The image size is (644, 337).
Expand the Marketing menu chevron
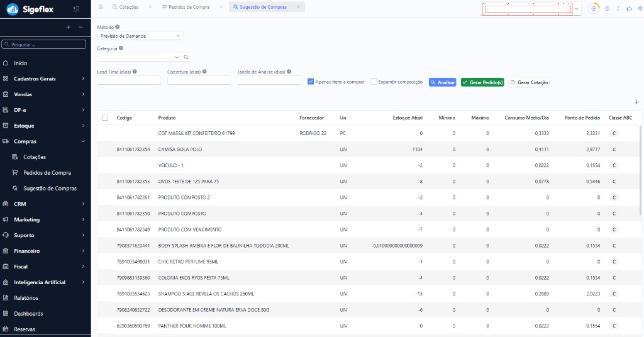click(83, 219)
